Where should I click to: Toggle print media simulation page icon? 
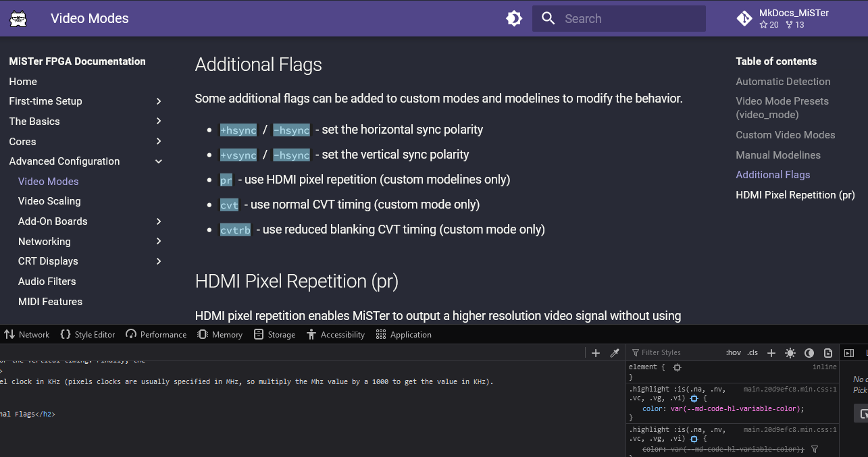point(828,353)
